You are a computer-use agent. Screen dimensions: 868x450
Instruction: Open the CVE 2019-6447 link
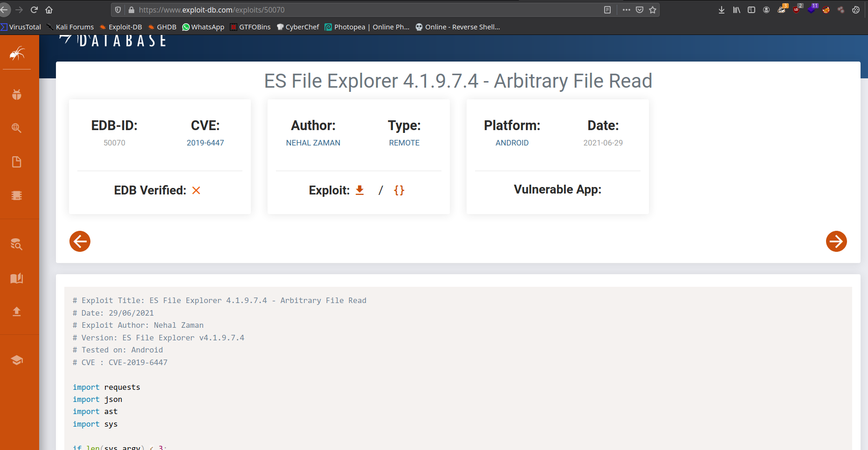205,143
